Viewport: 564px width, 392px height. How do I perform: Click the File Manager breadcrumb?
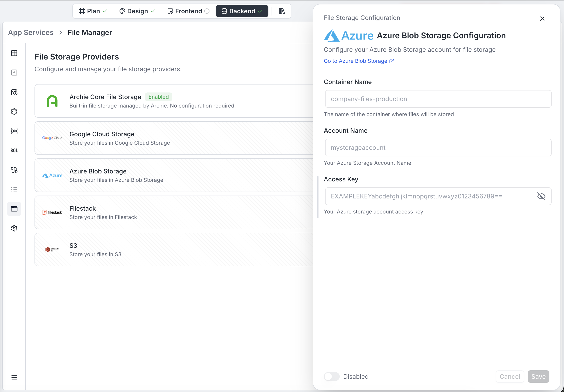point(90,33)
